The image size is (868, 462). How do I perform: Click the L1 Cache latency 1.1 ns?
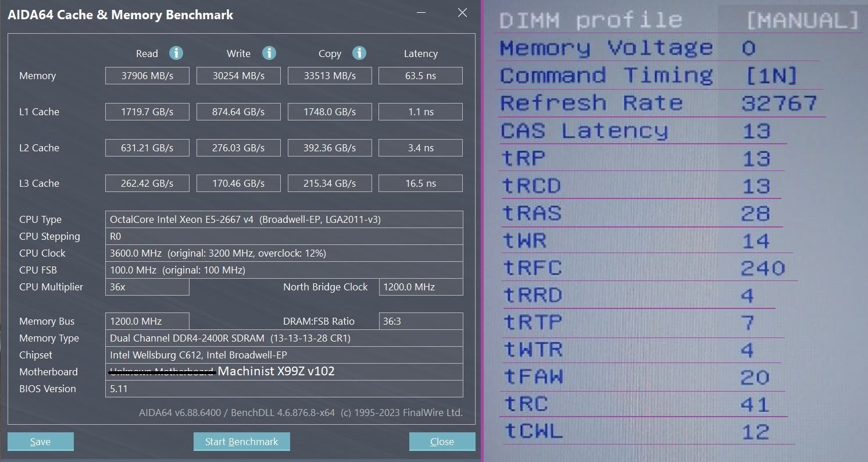tap(421, 112)
